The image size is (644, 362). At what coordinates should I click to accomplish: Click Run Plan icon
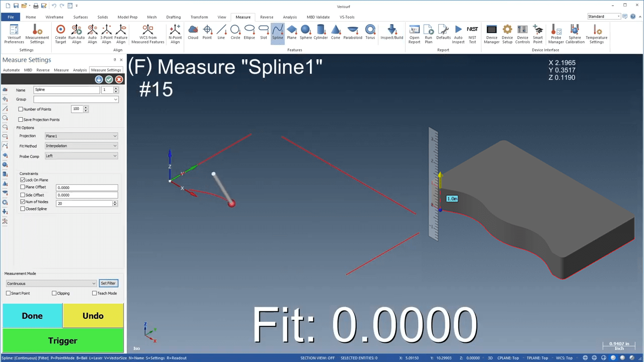click(x=429, y=34)
